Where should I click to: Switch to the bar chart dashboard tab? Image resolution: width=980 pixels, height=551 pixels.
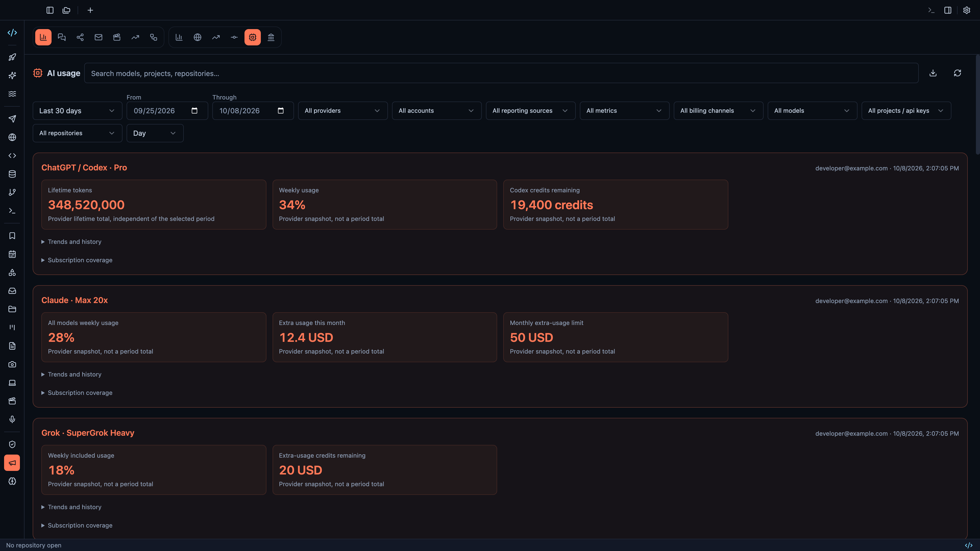click(x=43, y=37)
